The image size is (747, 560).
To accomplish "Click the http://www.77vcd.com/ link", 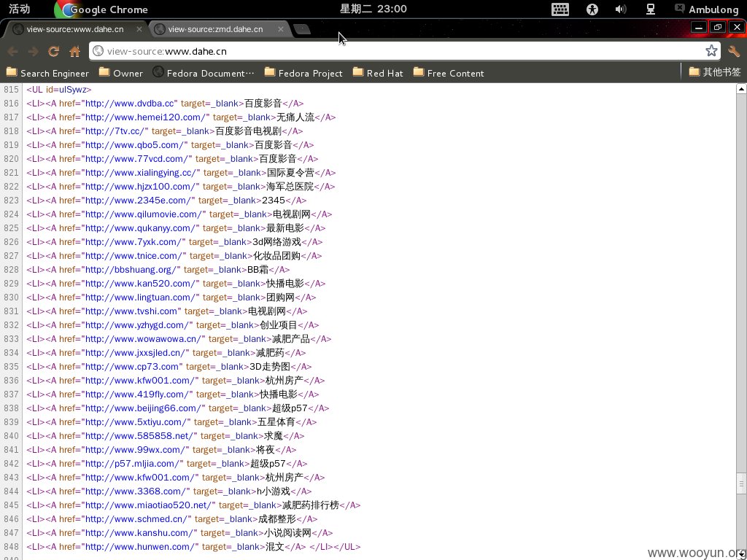I will (x=137, y=158).
